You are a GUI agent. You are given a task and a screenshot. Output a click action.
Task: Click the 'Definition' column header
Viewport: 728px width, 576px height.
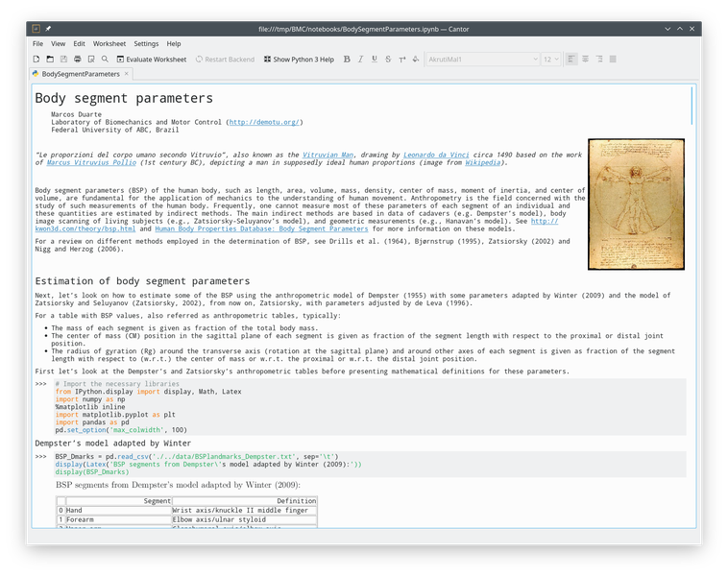coord(244,501)
